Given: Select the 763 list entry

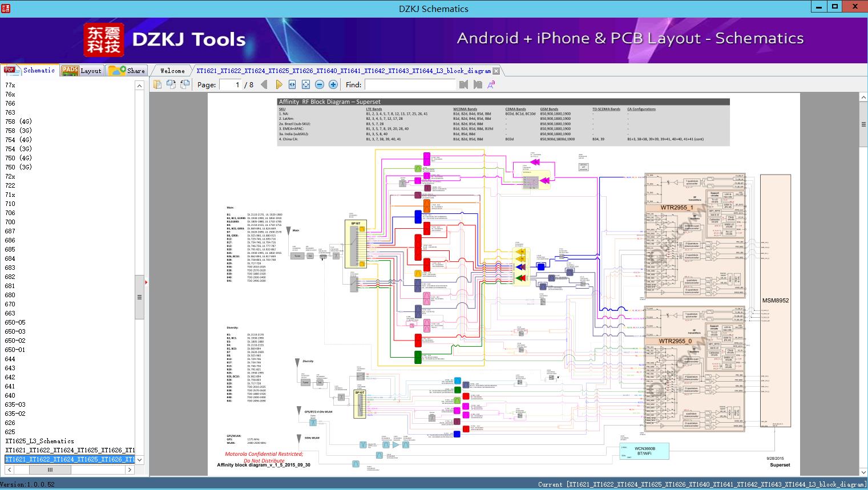Looking at the screenshot, I should [x=10, y=112].
